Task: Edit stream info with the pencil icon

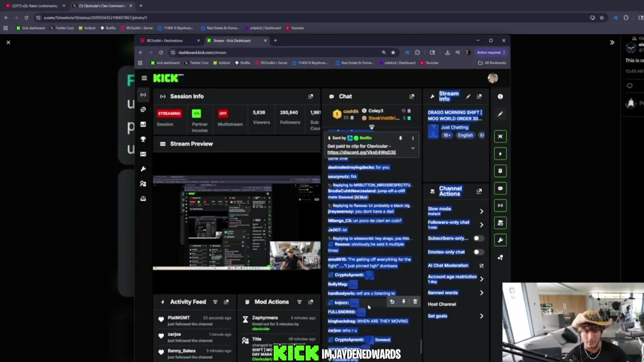Action: (x=468, y=97)
